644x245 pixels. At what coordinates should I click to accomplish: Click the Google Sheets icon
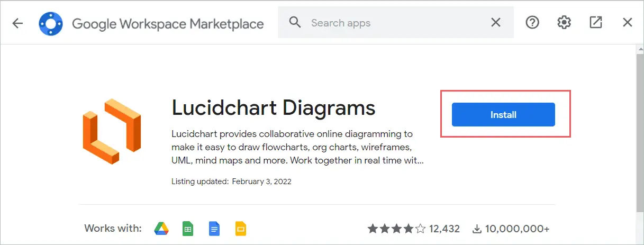(x=187, y=229)
